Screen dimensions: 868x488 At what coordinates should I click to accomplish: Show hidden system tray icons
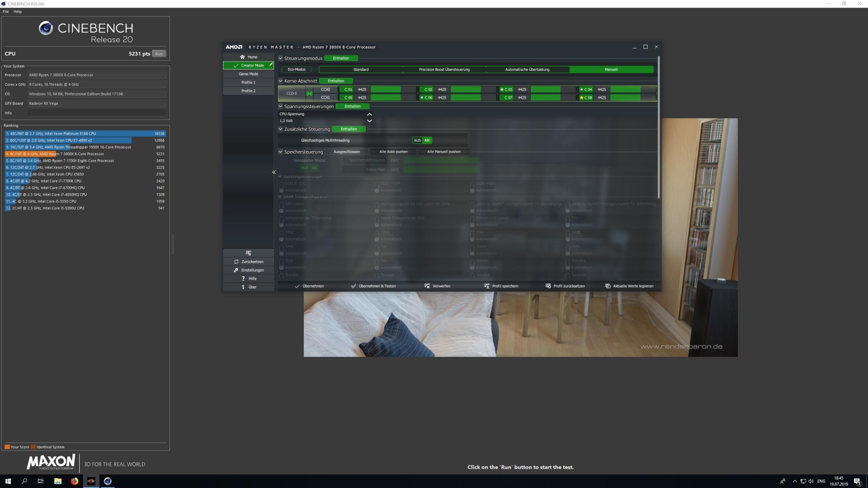pos(795,481)
